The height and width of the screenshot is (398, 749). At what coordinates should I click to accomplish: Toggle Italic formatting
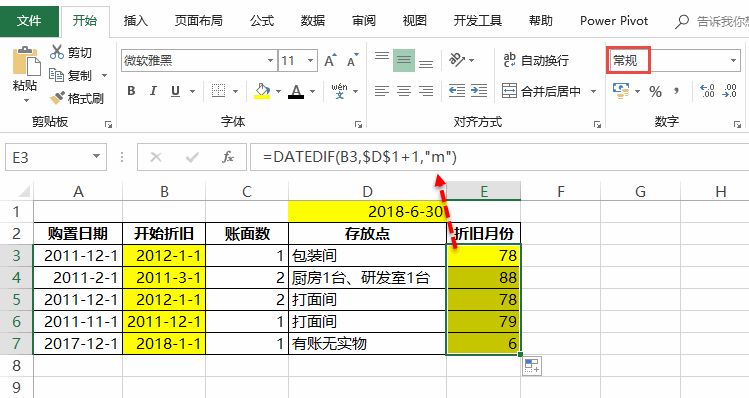click(x=153, y=91)
